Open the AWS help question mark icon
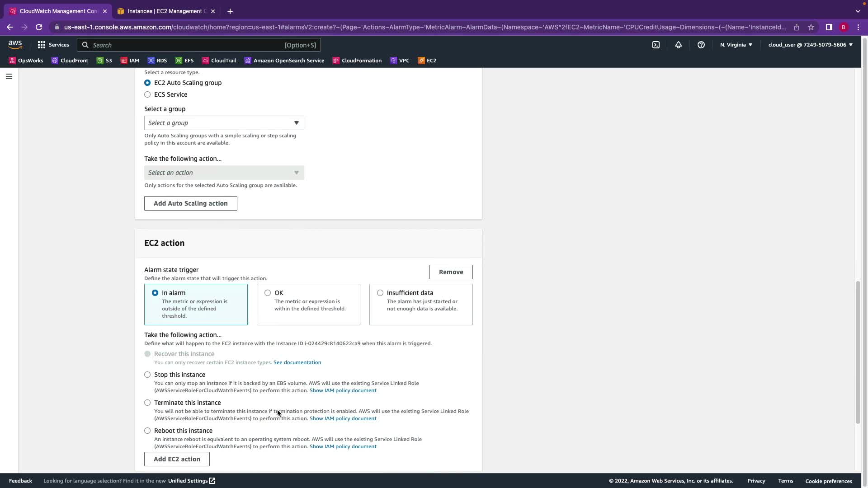868x488 pixels. (701, 45)
